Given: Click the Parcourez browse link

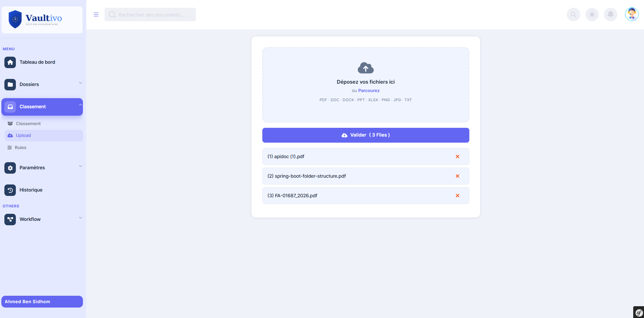Looking at the screenshot, I should click(369, 91).
